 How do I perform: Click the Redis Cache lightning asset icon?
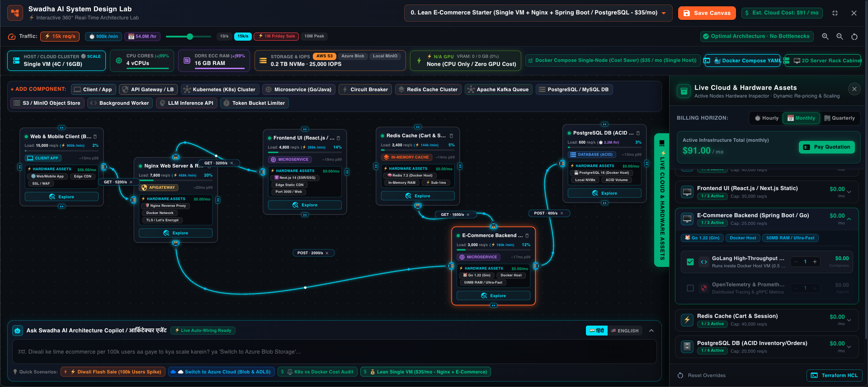tap(687, 320)
